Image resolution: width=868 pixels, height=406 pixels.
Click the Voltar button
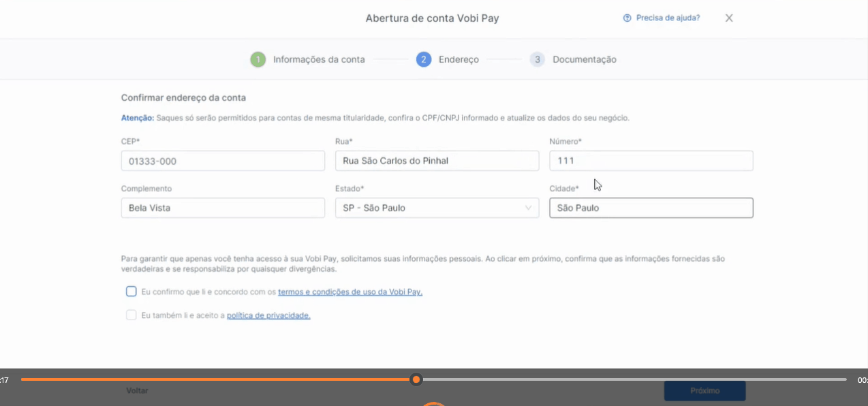137,391
